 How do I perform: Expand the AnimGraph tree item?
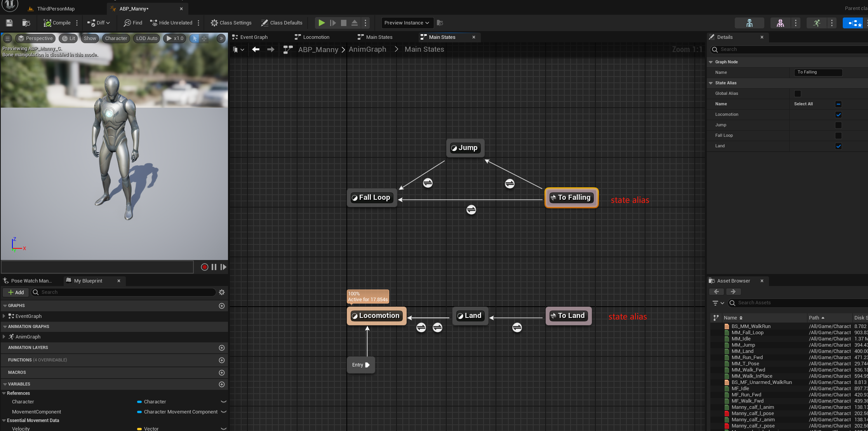(4, 337)
